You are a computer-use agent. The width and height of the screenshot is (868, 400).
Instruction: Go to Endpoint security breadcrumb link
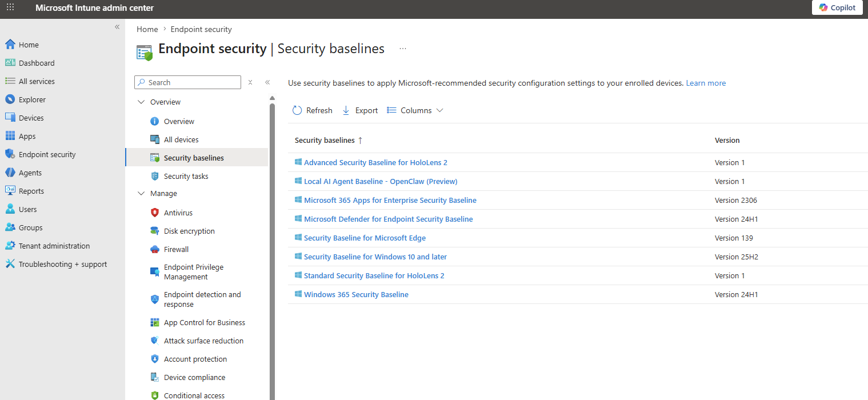(201, 29)
